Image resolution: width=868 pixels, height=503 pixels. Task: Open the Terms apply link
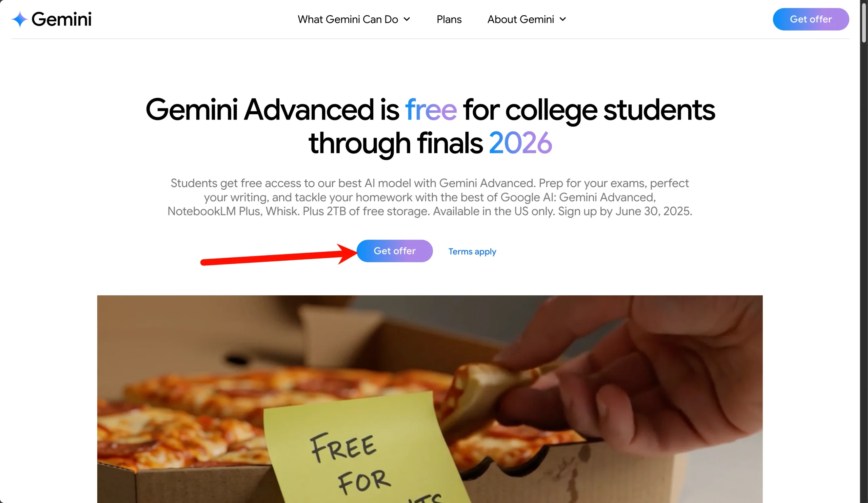[x=472, y=252]
